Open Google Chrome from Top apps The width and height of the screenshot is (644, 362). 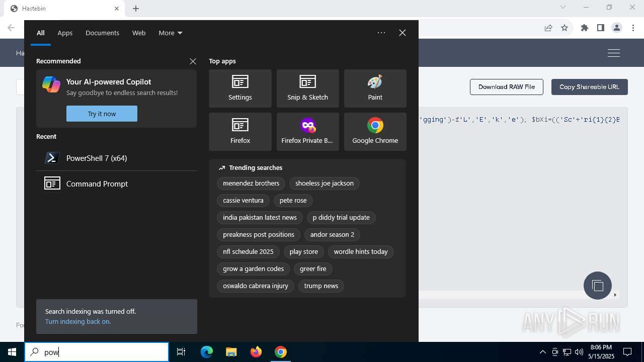pos(375,132)
